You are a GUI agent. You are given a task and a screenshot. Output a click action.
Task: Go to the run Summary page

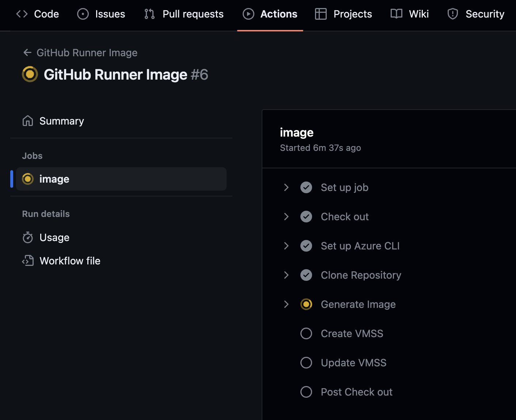61,121
